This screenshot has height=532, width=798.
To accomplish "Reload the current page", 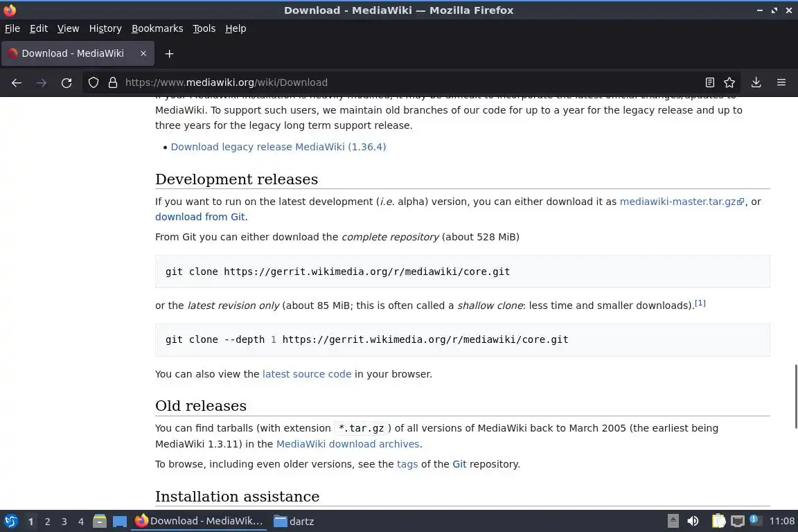I will pyautogui.click(x=66, y=82).
